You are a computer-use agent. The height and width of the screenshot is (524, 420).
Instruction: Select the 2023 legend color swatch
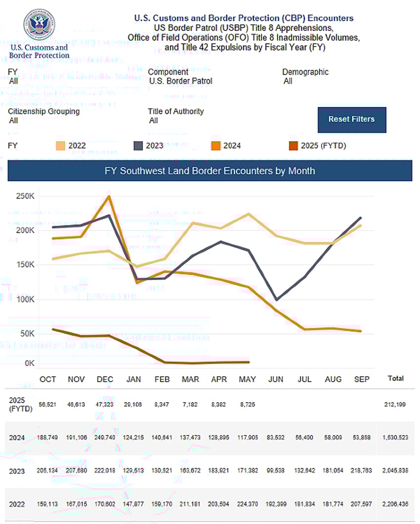tap(138, 146)
